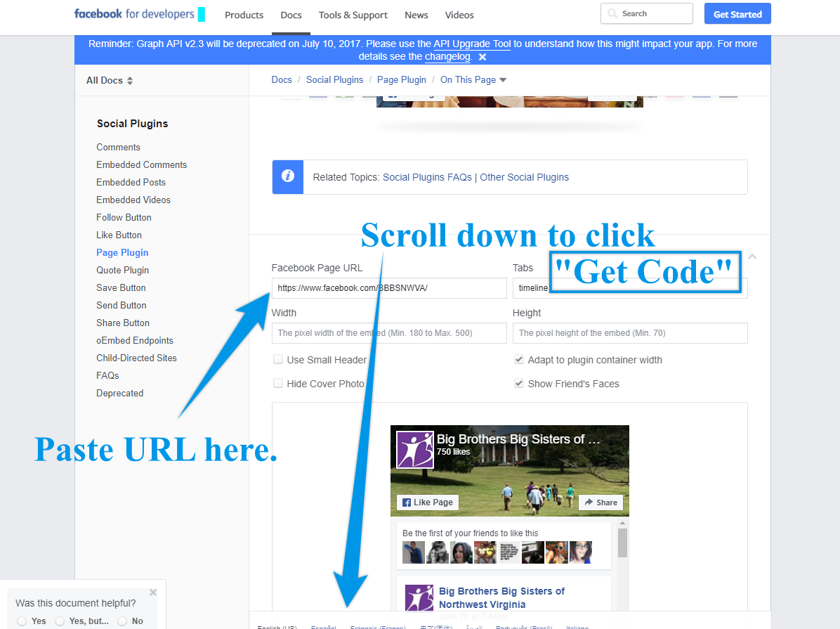Click the preview plugin scrollbar thumb

pos(622,543)
